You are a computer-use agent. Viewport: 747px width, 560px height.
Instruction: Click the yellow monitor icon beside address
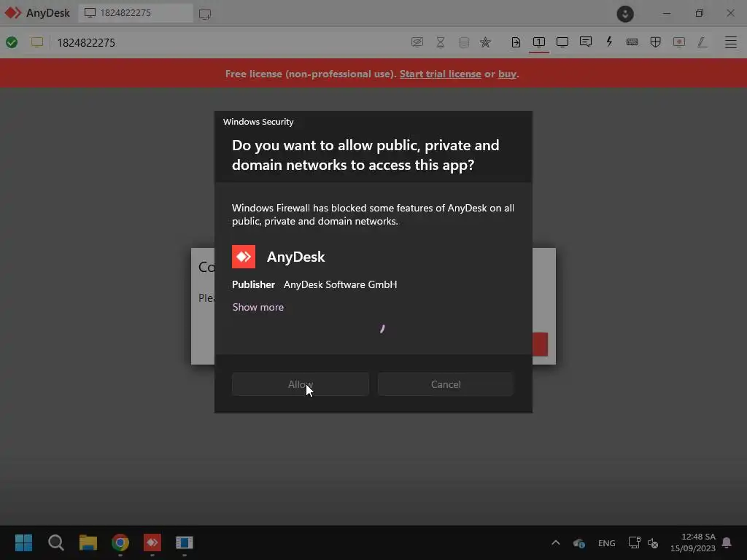[36, 42]
